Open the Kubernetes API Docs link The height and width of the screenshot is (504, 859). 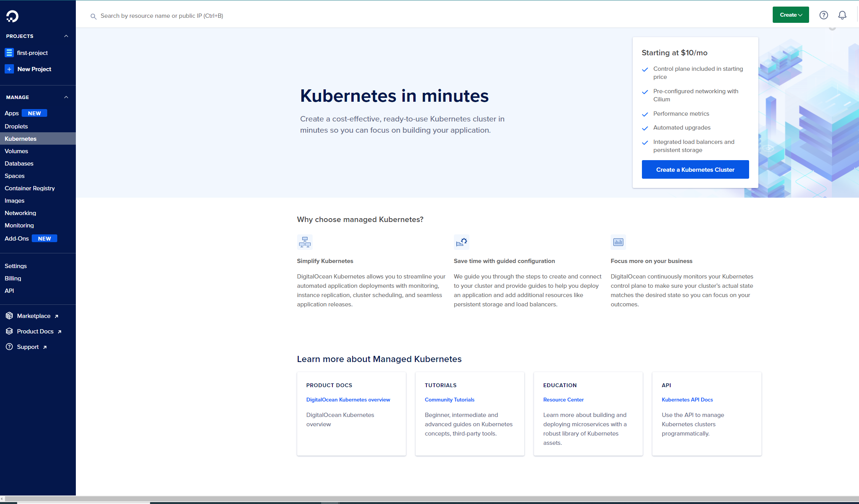687,400
